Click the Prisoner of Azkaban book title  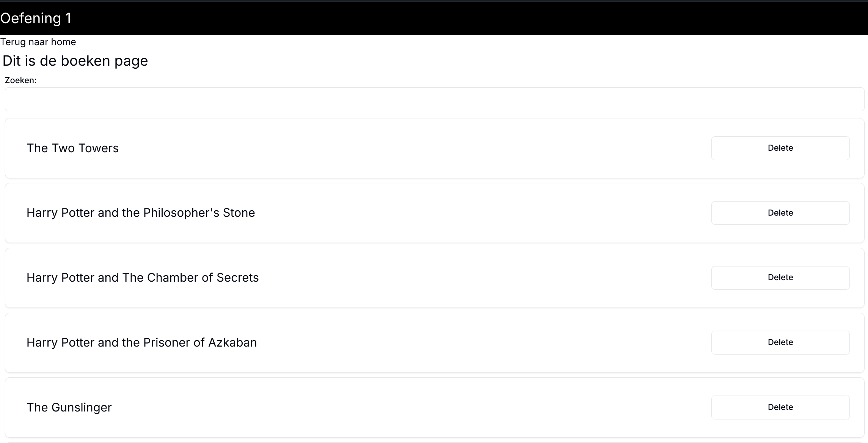pos(141,342)
